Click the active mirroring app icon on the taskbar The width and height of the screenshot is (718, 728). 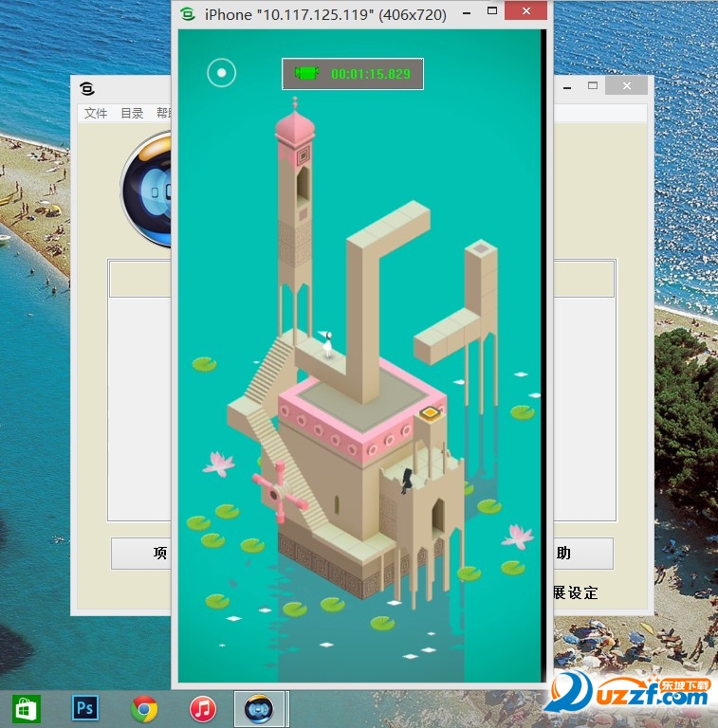pos(259,709)
